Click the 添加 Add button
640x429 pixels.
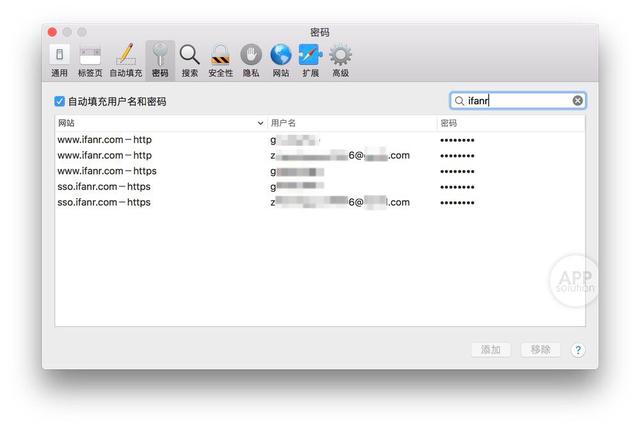point(491,350)
